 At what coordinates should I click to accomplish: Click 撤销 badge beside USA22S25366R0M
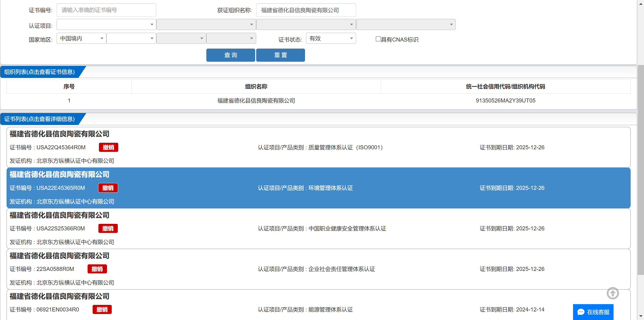[108, 228]
